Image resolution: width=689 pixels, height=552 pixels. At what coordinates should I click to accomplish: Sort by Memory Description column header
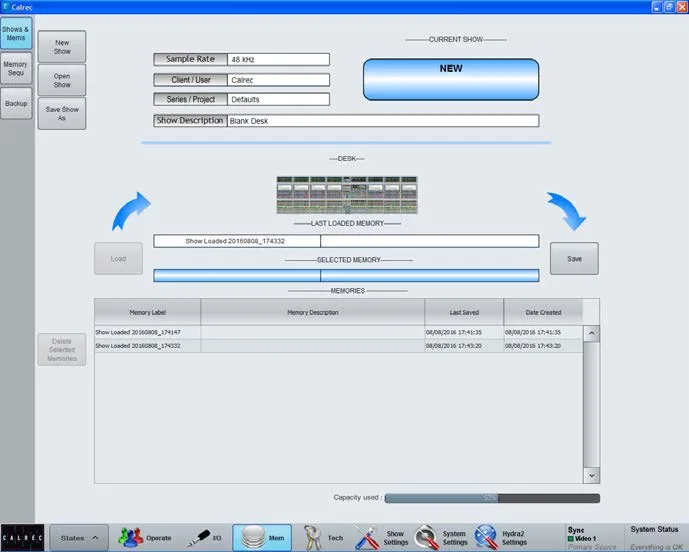[312, 312]
